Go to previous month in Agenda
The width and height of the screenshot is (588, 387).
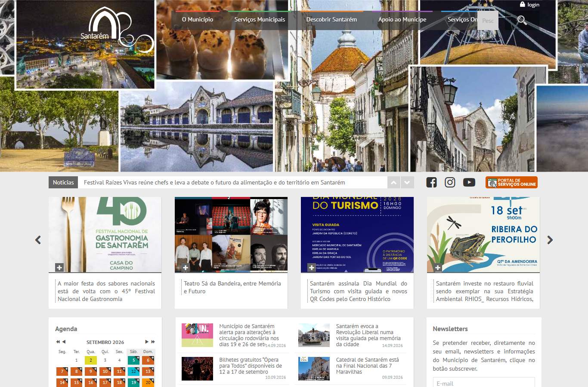click(x=64, y=342)
